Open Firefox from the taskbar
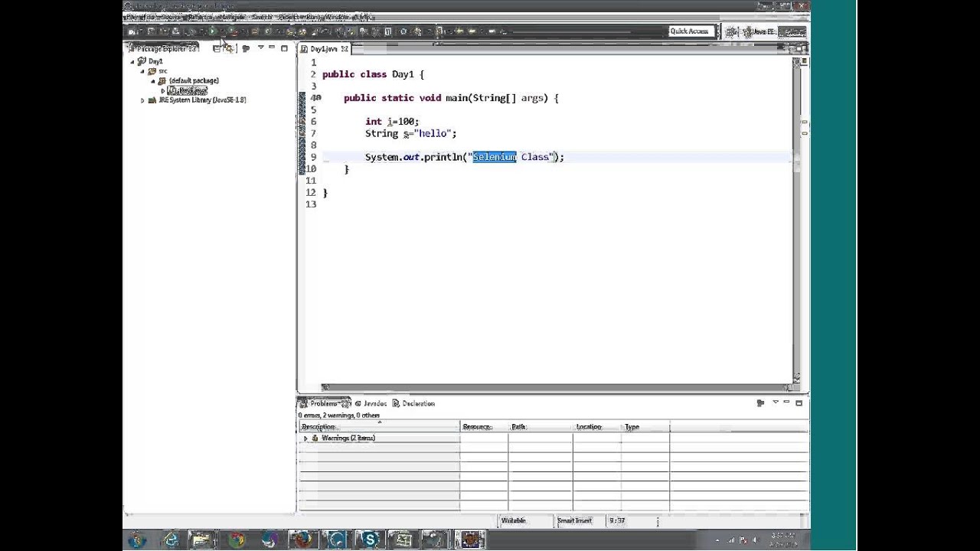The width and height of the screenshot is (980, 551). click(302, 540)
